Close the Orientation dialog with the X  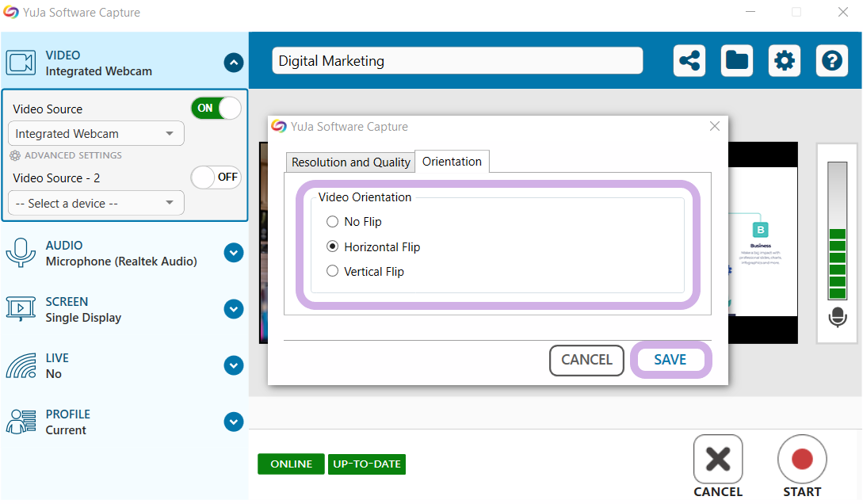(714, 127)
